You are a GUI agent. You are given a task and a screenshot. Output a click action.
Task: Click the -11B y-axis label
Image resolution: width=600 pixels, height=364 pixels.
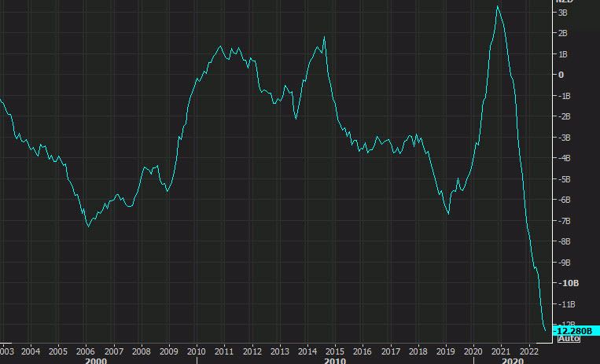[x=566, y=305]
